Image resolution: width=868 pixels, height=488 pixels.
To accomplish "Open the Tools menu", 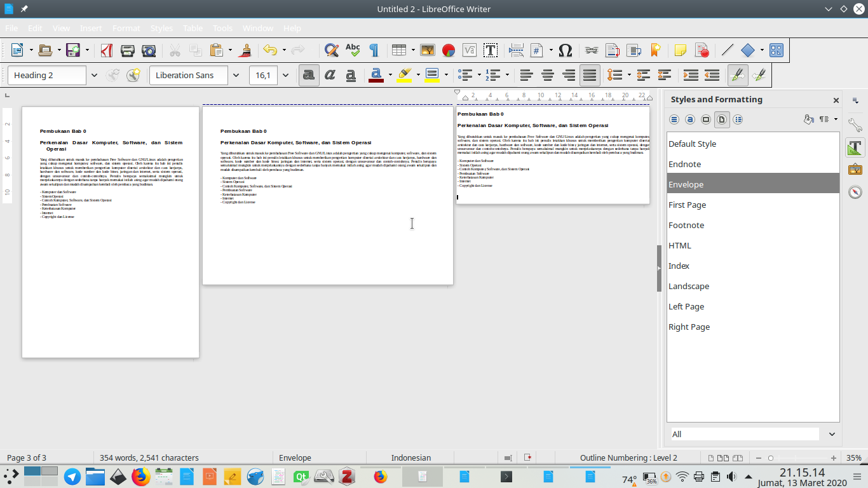I will [x=222, y=28].
